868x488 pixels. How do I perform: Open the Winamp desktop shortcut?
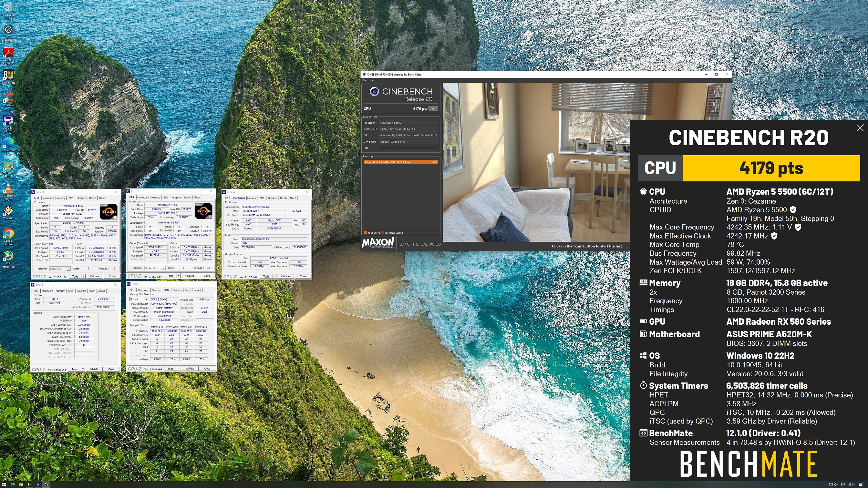(8, 212)
